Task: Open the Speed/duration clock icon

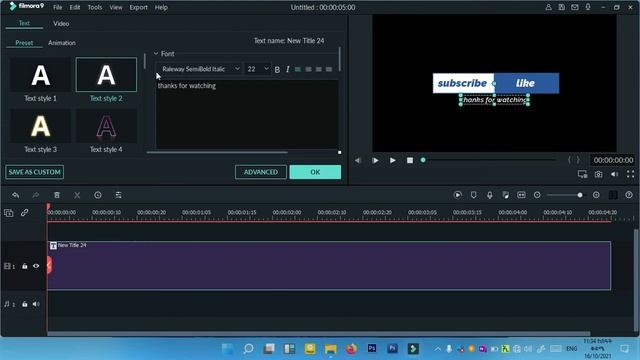Action: pyautogui.click(x=98, y=196)
